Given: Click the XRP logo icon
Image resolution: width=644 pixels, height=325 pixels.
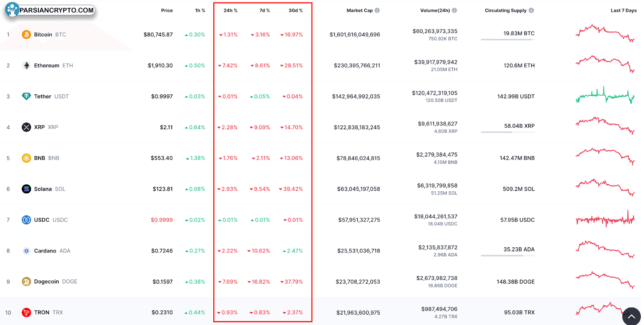Looking at the screenshot, I should [26, 127].
